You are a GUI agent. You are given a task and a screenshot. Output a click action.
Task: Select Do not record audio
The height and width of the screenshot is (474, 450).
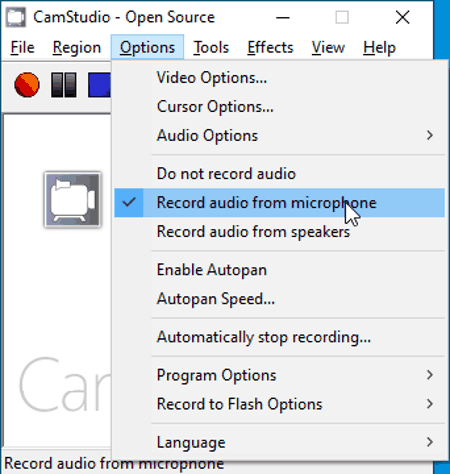click(x=279, y=174)
